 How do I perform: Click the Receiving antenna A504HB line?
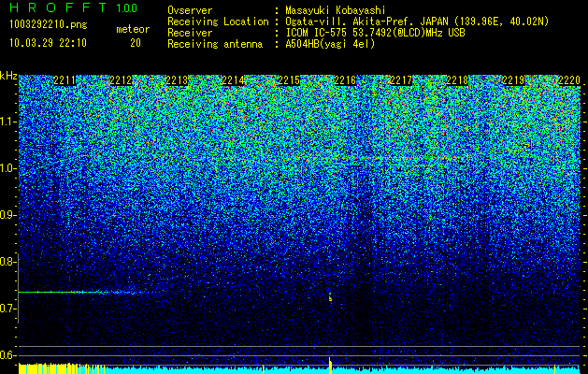pos(271,44)
